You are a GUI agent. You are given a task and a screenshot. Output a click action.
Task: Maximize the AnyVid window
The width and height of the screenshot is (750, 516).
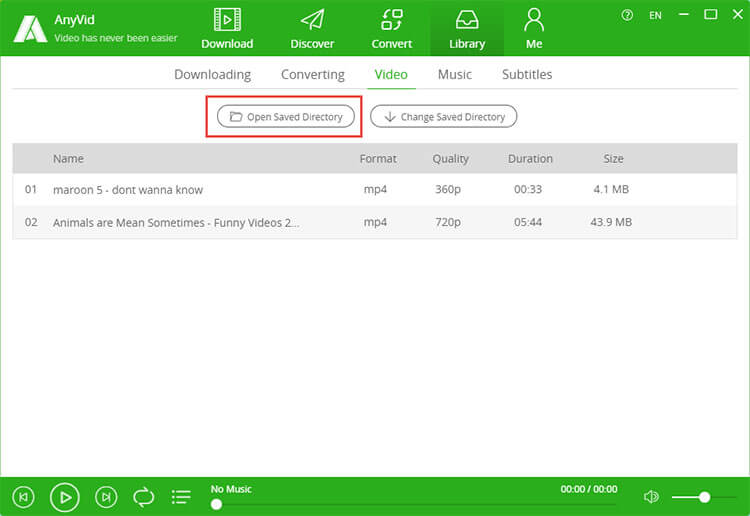(x=711, y=15)
